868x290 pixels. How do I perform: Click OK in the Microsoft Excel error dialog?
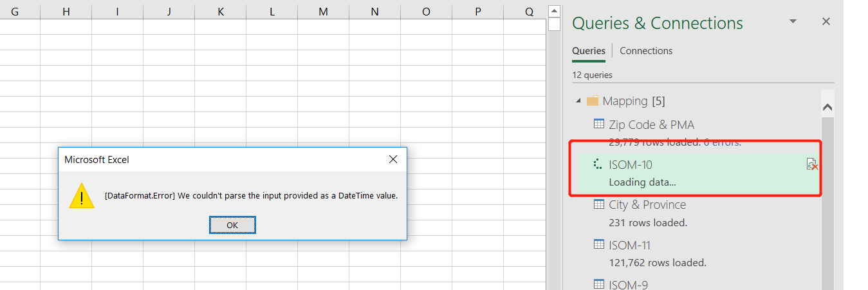232,225
